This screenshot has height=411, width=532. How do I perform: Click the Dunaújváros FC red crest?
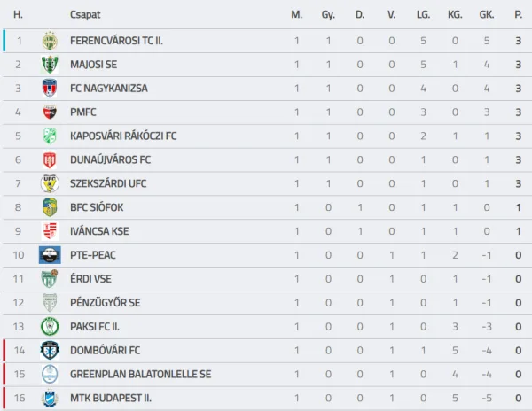tap(50, 160)
